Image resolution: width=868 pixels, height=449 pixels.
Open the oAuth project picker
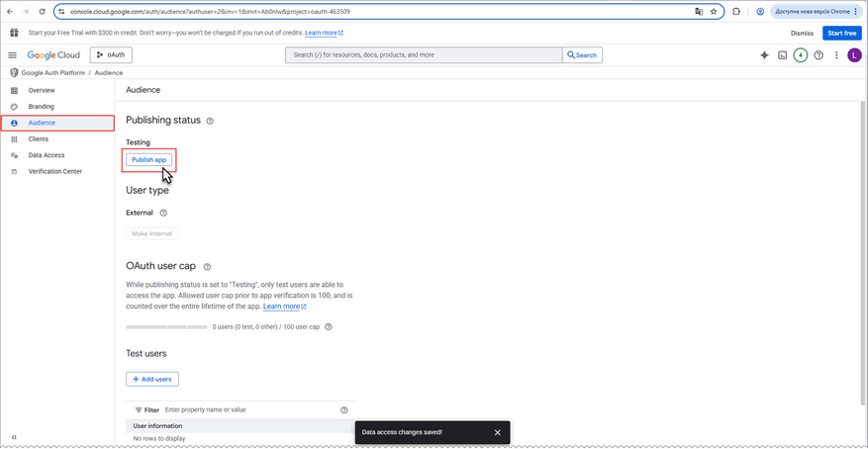[x=111, y=55]
